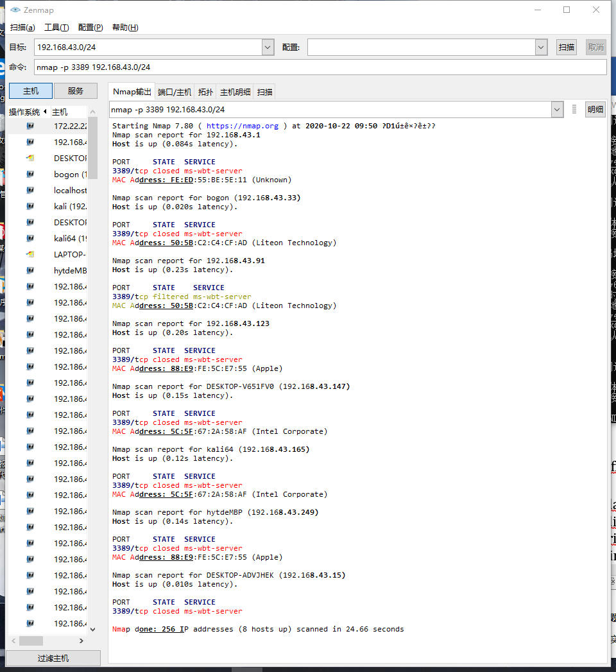Click the OS icon beside kali64 host
The width and height of the screenshot is (616, 672).
[x=30, y=238]
